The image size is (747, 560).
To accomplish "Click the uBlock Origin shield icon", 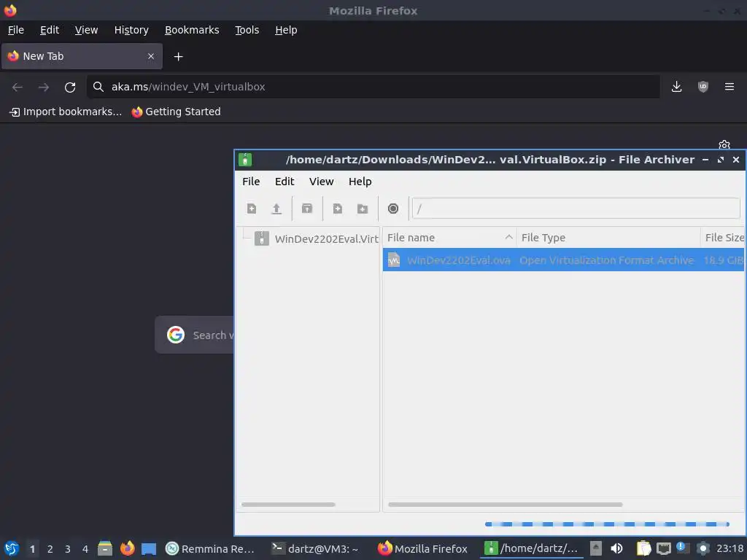I will click(703, 87).
